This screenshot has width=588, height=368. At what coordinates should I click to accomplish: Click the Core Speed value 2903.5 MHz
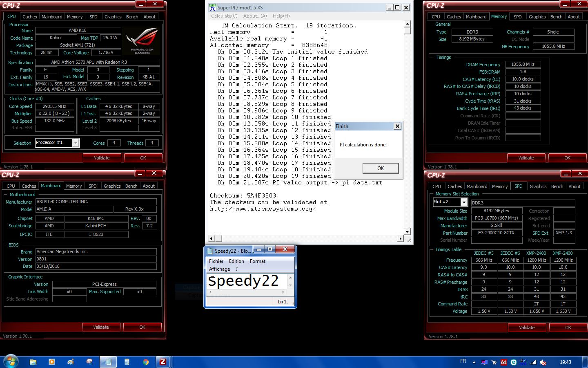click(55, 106)
